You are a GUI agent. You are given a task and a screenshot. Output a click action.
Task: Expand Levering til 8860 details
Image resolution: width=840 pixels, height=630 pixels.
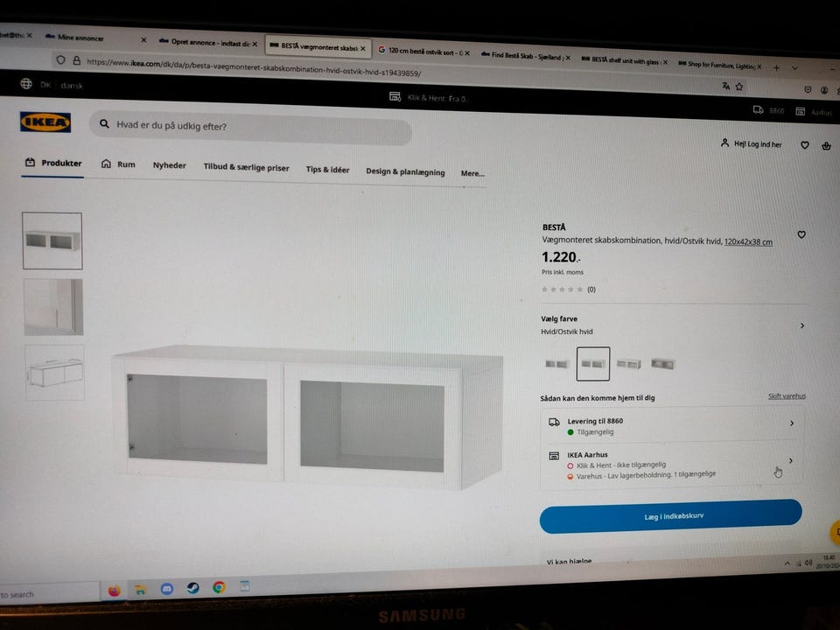(x=671, y=426)
